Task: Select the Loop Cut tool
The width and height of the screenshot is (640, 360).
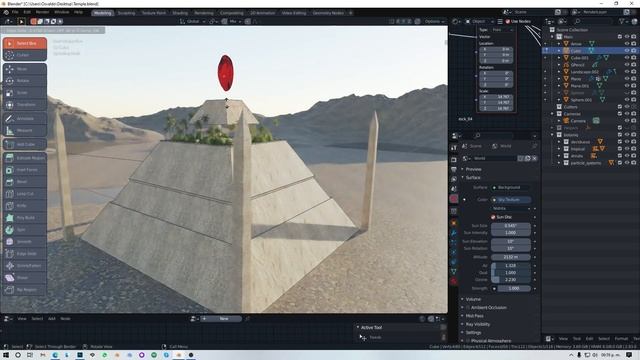Action: coord(24,194)
